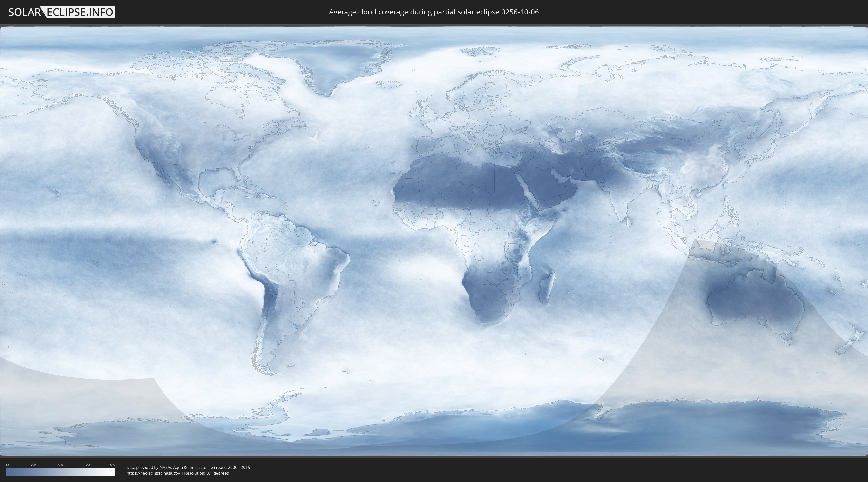Click the SOLAR-ECLIPSE.INFO logo
Image resolution: width=868 pixels, height=482 pixels.
point(62,12)
